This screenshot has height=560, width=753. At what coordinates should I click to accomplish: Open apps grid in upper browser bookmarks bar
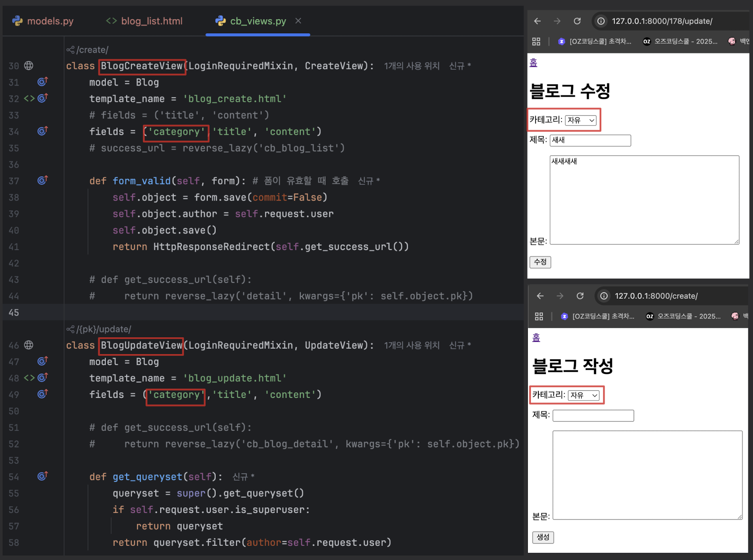point(536,41)
